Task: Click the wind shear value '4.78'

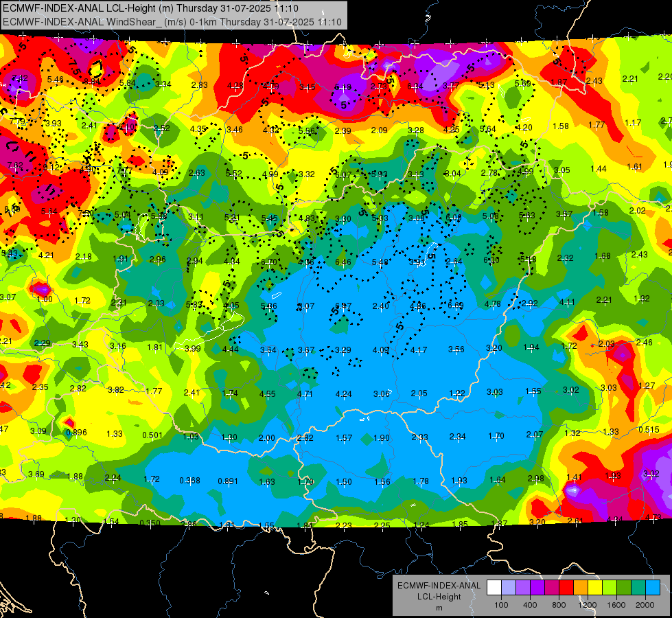Action: point(492,304)
